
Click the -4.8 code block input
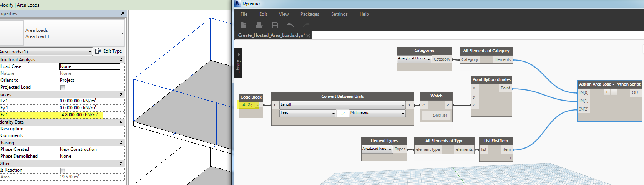[x=247, y=105]
